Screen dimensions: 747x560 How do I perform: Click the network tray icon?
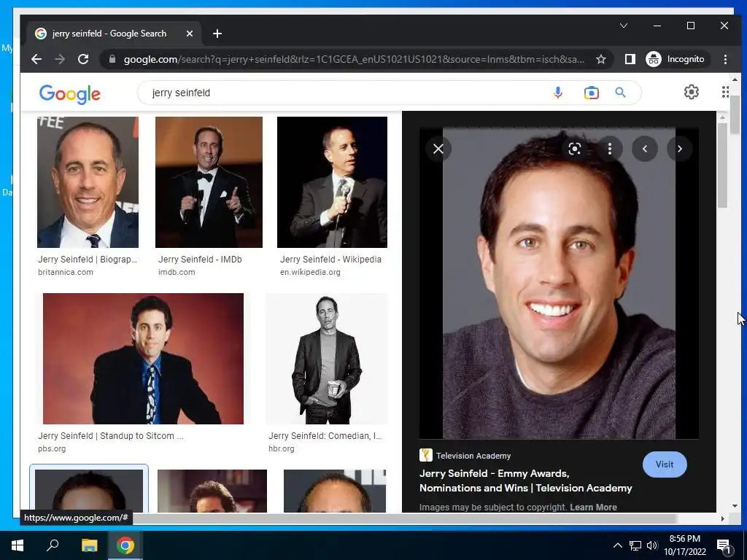pyautogui.click(x=635, y=545)
